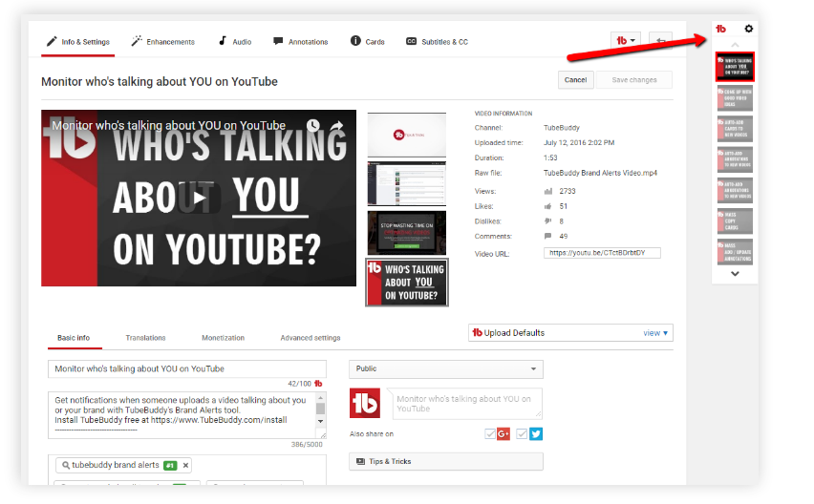Open the TubeBuddy dropdown menu button
The width and height of the screenshot is (814, 504).
[x=625, y=41]
